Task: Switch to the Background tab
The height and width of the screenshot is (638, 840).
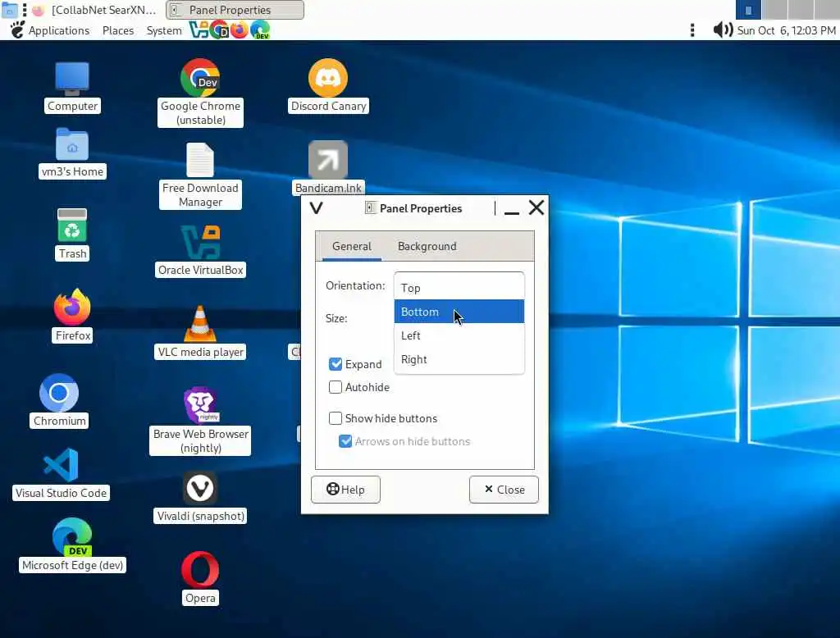Action: point(427,246)
